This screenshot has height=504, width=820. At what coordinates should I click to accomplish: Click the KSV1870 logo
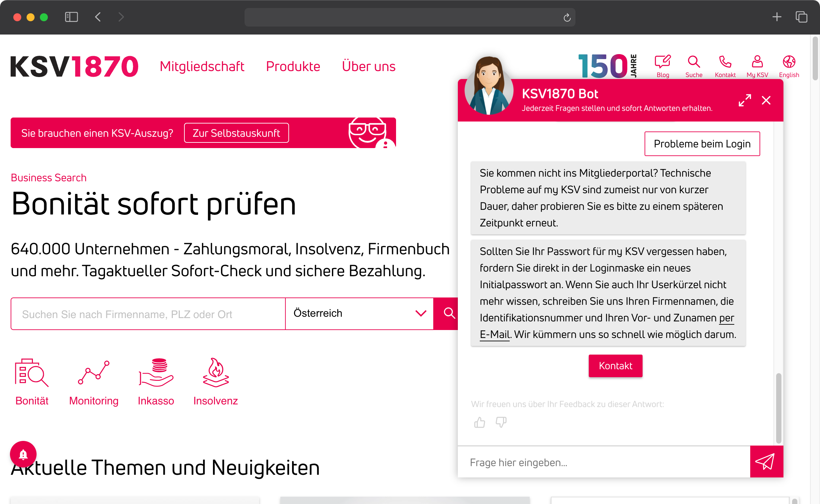click(74, 66)
